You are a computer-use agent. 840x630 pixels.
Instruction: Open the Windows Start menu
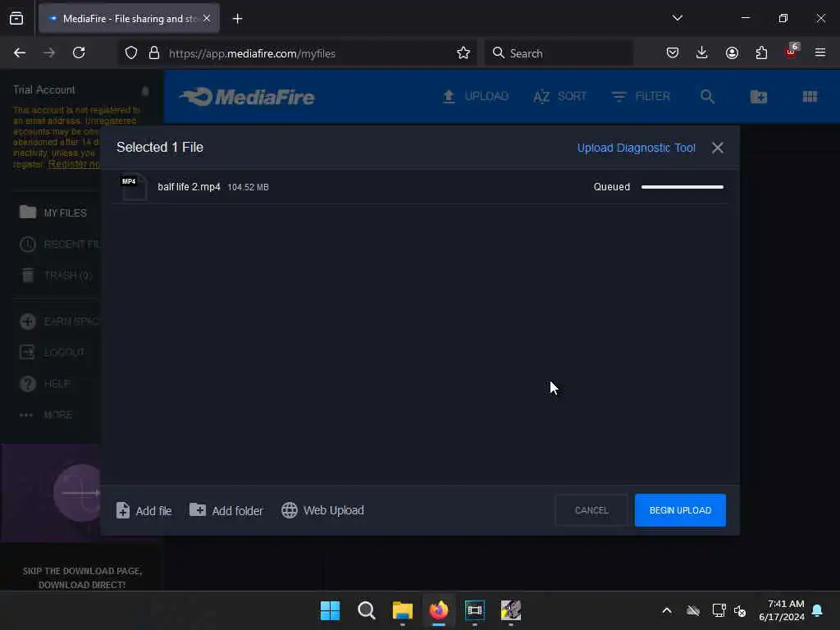pos(330,610)
